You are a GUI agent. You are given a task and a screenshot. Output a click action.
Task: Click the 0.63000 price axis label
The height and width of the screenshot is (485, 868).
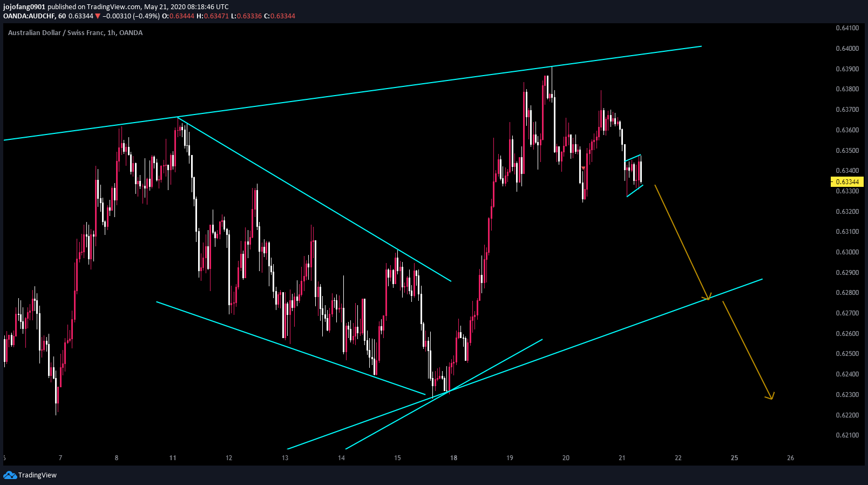click(x=847, y=252)
